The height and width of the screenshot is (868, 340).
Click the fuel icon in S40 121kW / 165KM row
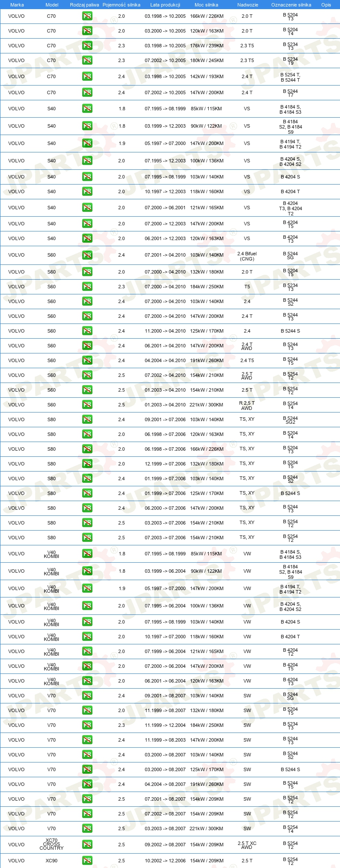click(x=87, y=208)
